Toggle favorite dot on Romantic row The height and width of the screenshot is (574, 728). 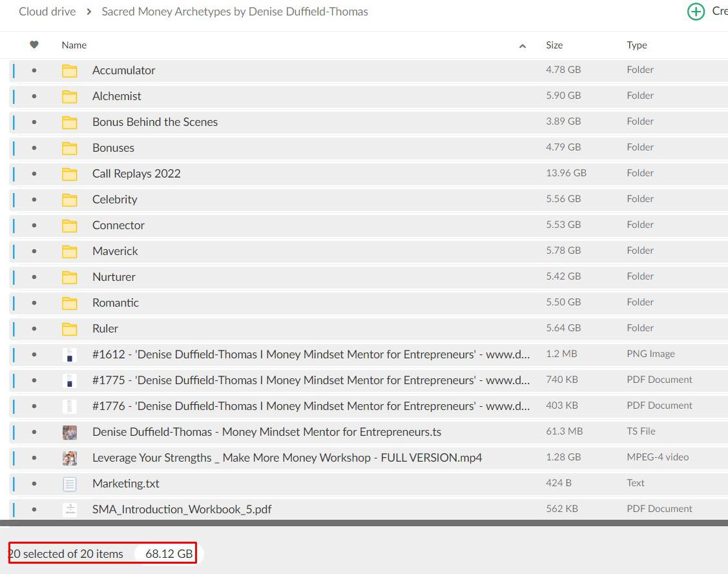(34, 303)
